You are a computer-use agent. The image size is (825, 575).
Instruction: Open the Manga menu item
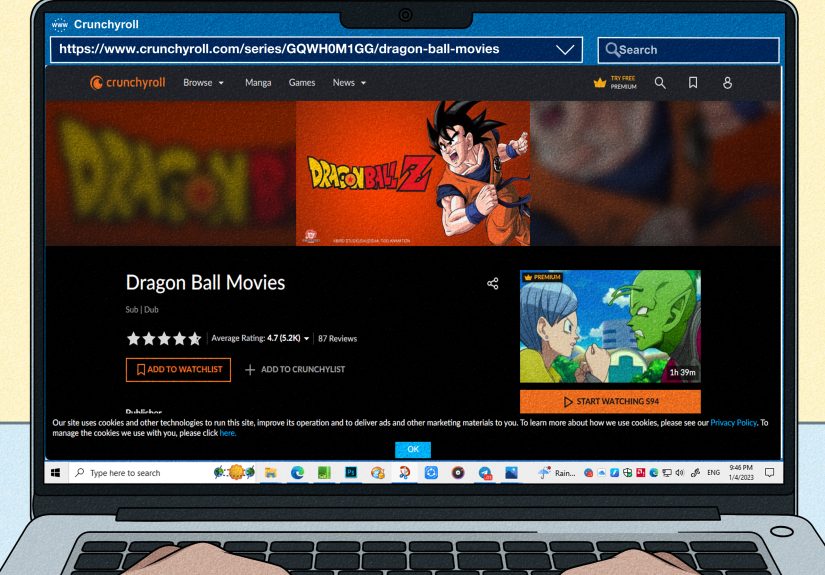pos(258,83)
